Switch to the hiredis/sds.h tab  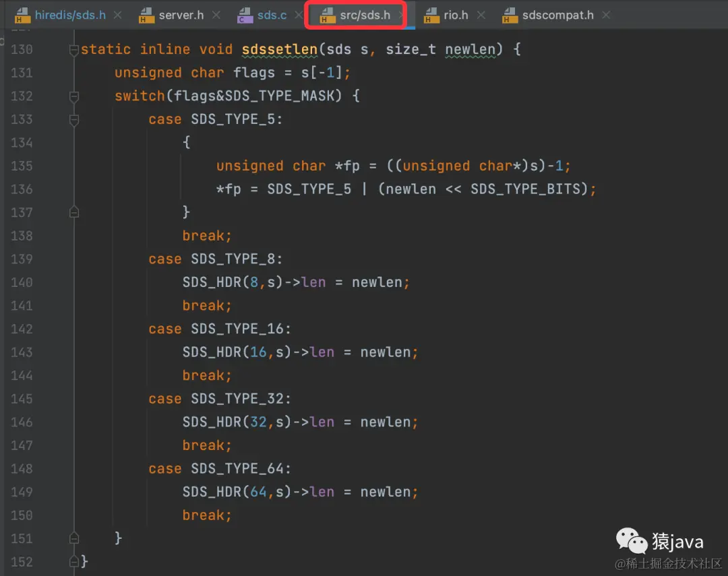[70, 15]
